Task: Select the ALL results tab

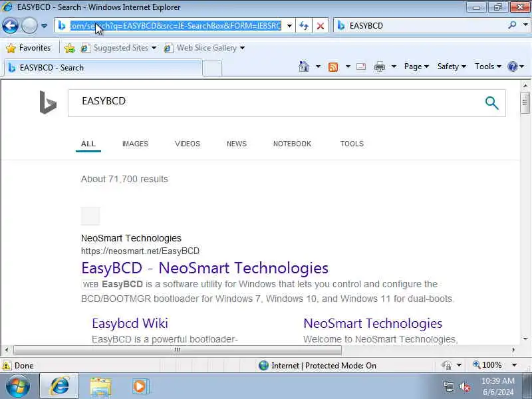Action: tap(88, 144)
